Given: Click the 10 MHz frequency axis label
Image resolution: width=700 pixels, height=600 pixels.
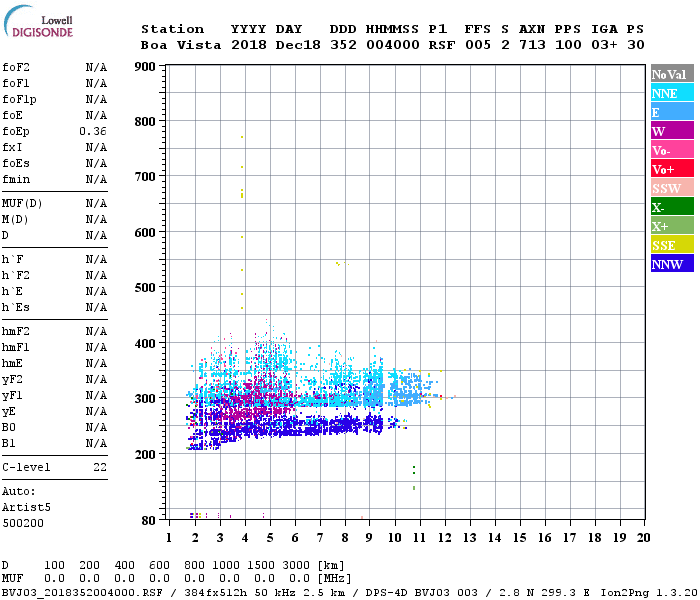Looking at the screenshot, I should 395,538.
